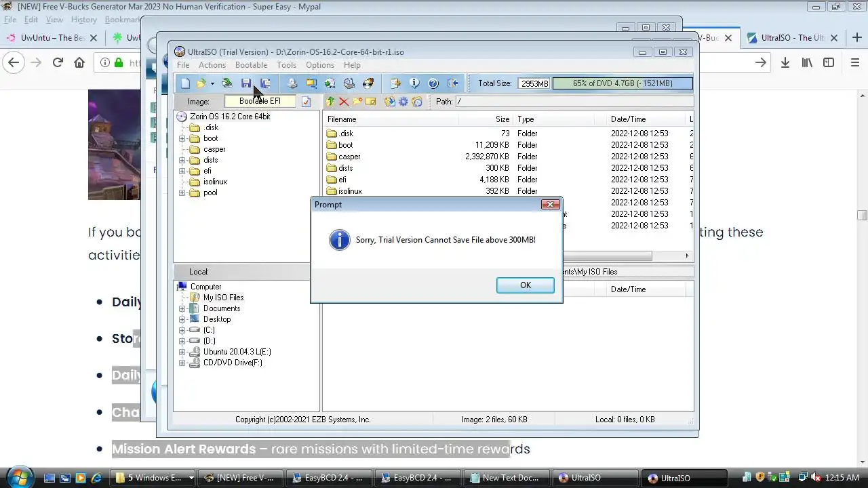Expand the dists folder in the image tree
The height and width of the screenshot is (488, 868).
(182, 160)
